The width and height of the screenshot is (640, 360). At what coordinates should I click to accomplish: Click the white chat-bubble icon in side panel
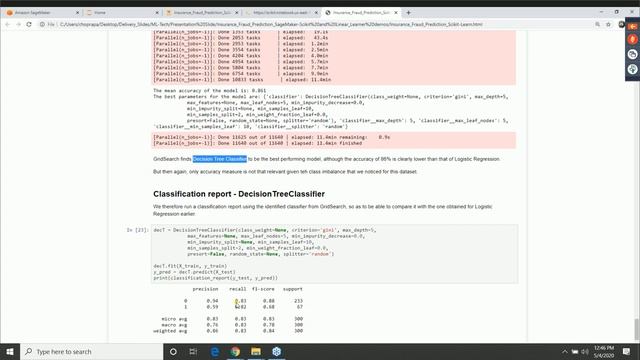click(633, 54)
